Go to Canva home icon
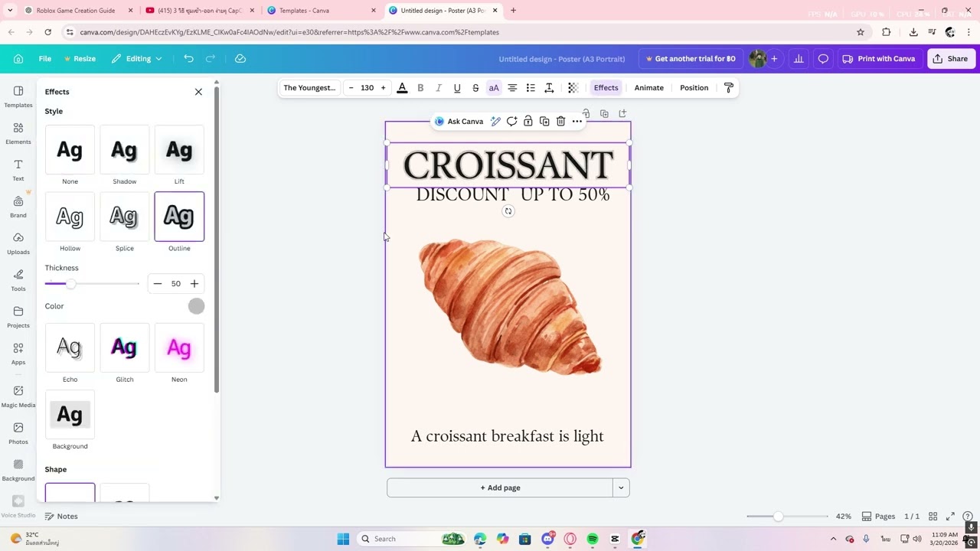The image size is (980, 551). [x=18, y=59]
